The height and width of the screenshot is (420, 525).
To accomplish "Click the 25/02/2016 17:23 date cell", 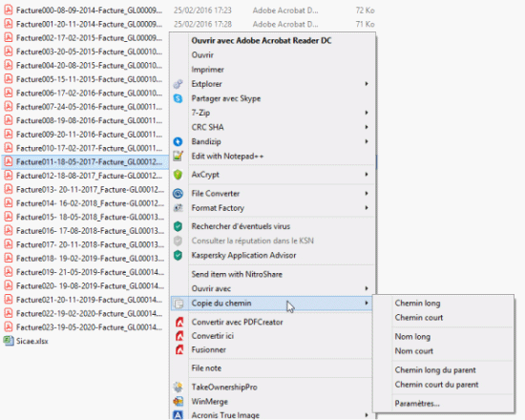I will (202, 10).
